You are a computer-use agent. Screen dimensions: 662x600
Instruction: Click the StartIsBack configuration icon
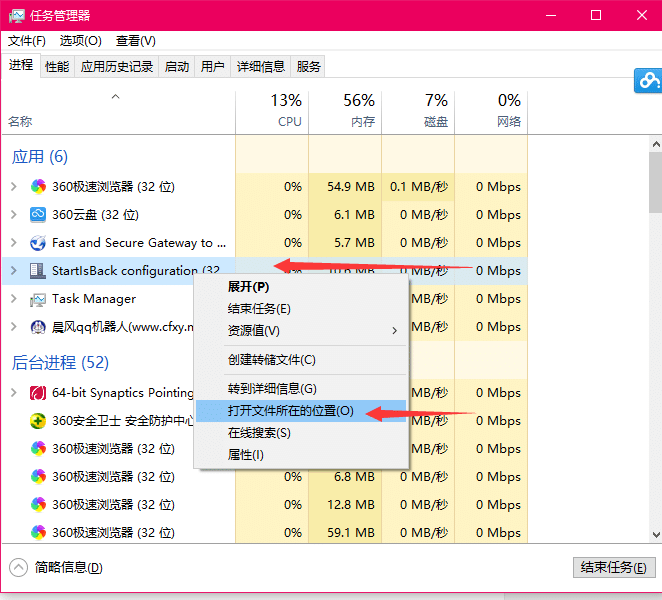(x=38, y=271)
